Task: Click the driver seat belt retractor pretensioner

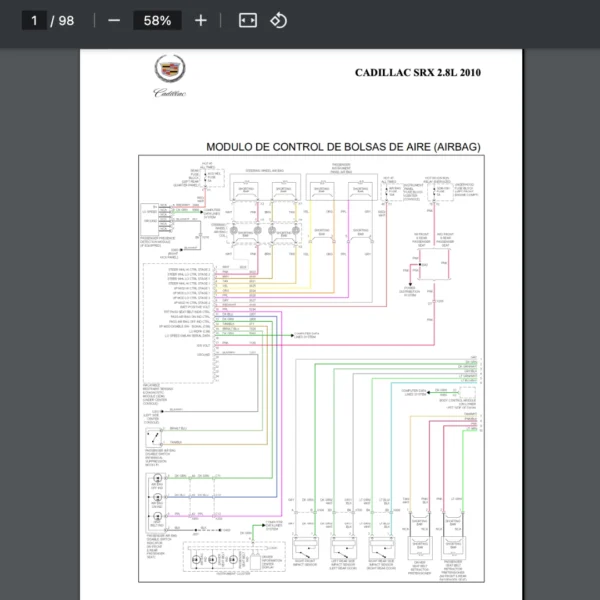Action: [x=420, y=549]
